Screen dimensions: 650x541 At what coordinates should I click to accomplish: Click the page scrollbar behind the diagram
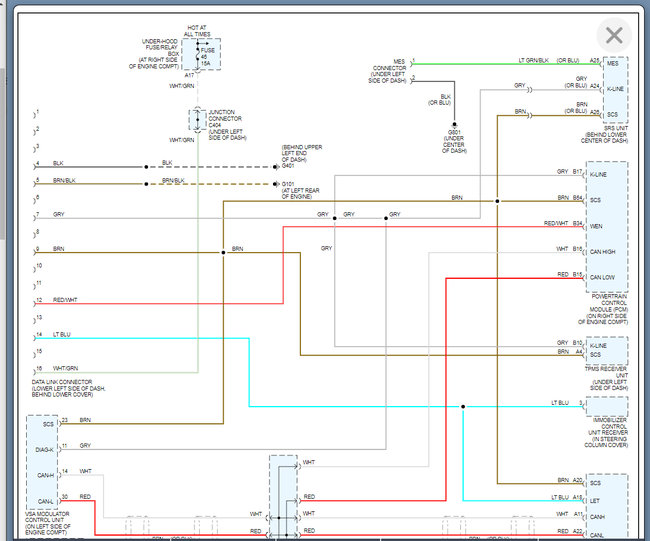pos(2,153)
